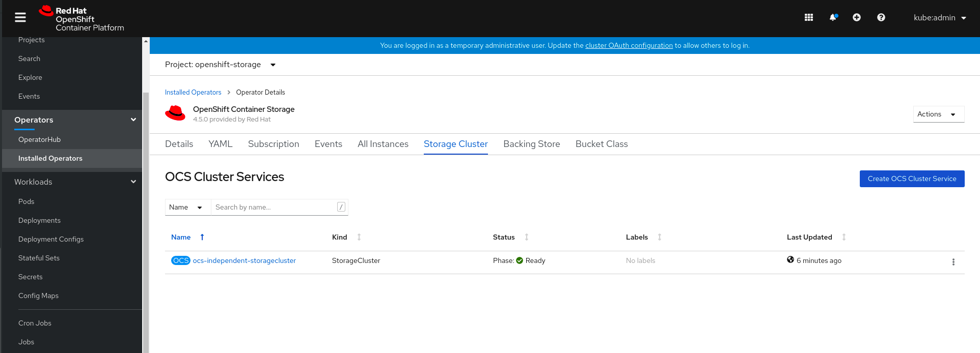This screenshot has width=980, height=353.
Task: Click Create OCS Cluster Service button
Action: tap(912, 179)
